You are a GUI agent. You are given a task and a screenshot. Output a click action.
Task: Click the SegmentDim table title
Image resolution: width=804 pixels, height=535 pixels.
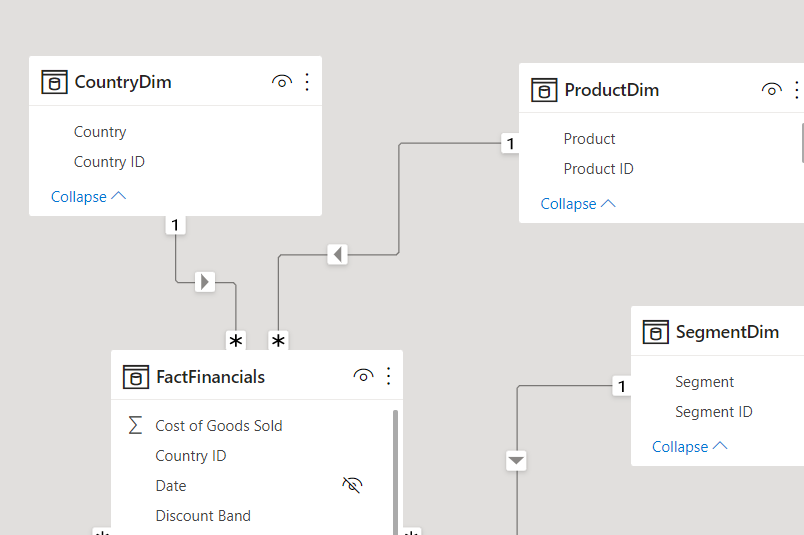(727, 332)
